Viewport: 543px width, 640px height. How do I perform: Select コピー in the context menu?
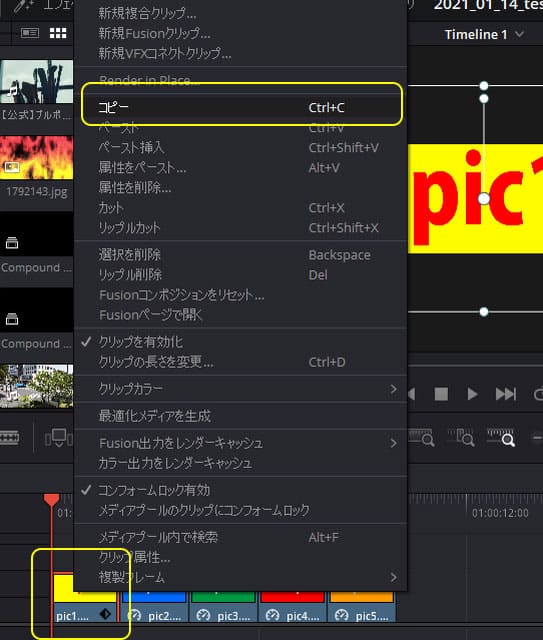(x=241, y=107)
